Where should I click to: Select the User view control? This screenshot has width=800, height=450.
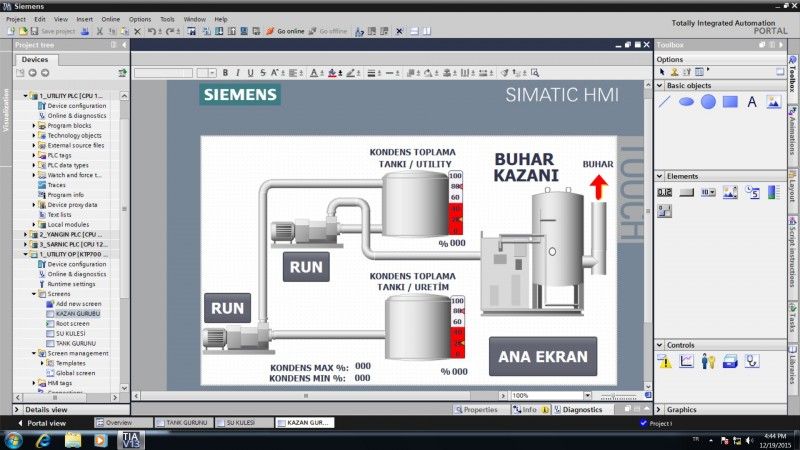click(x=708, y=361)
